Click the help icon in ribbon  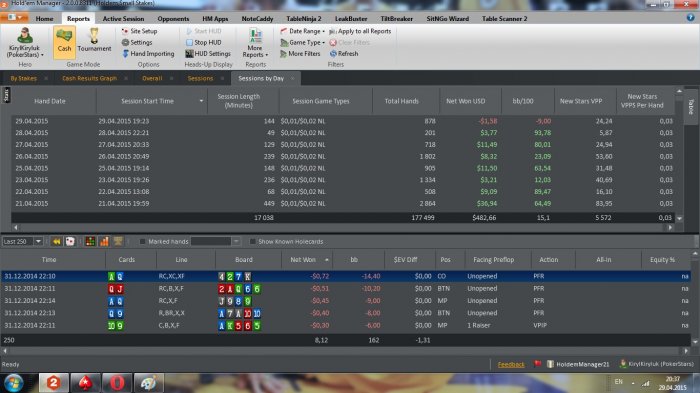point(691,17)
